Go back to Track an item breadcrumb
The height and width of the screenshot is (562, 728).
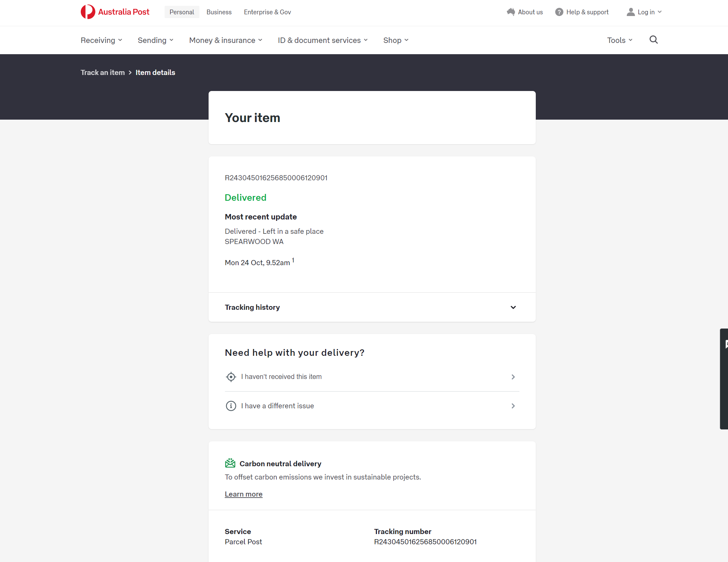pos(103,73)
